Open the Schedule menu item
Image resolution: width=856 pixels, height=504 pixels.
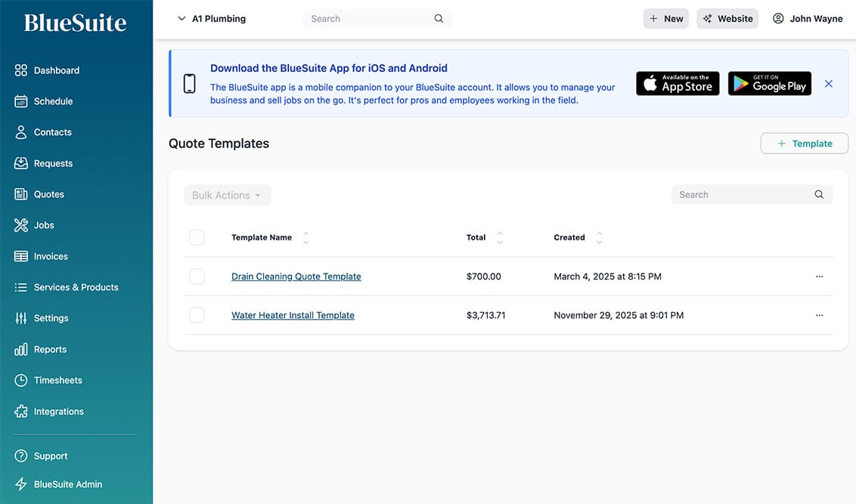(x=53, y=101)
